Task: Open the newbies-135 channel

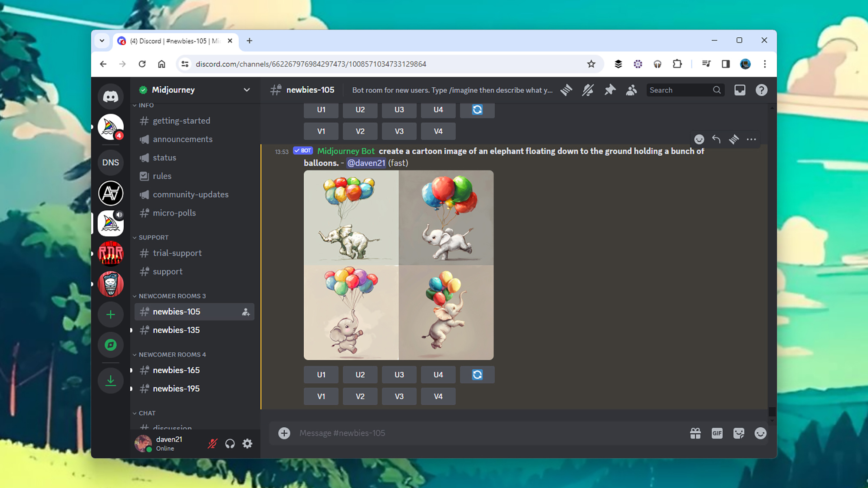Action: (x=176, y=330)
